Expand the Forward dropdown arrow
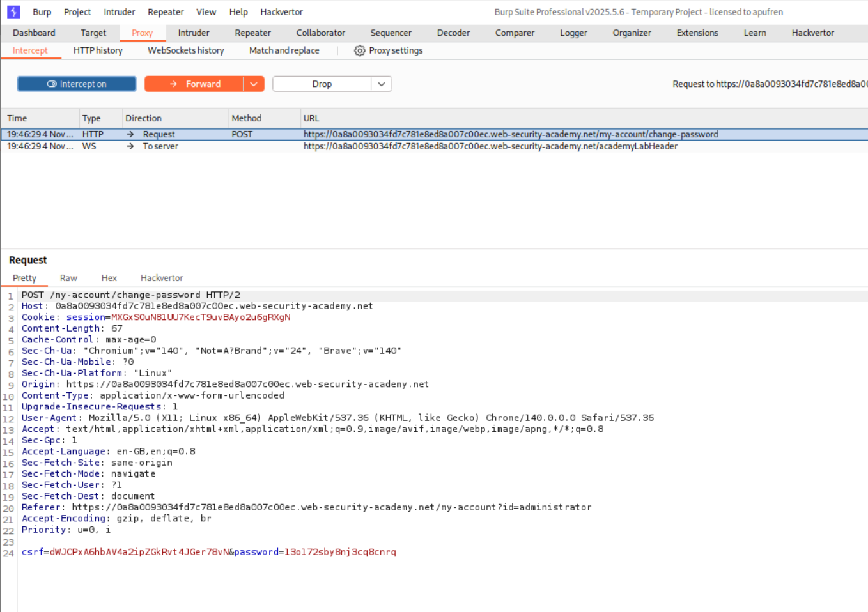 pyautogui.click(x=254, y=84)
